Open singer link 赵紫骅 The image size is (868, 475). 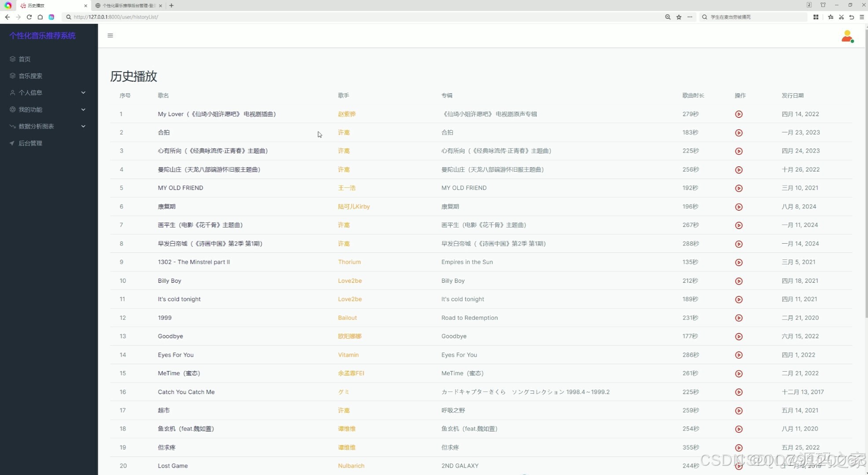[346, 114]
